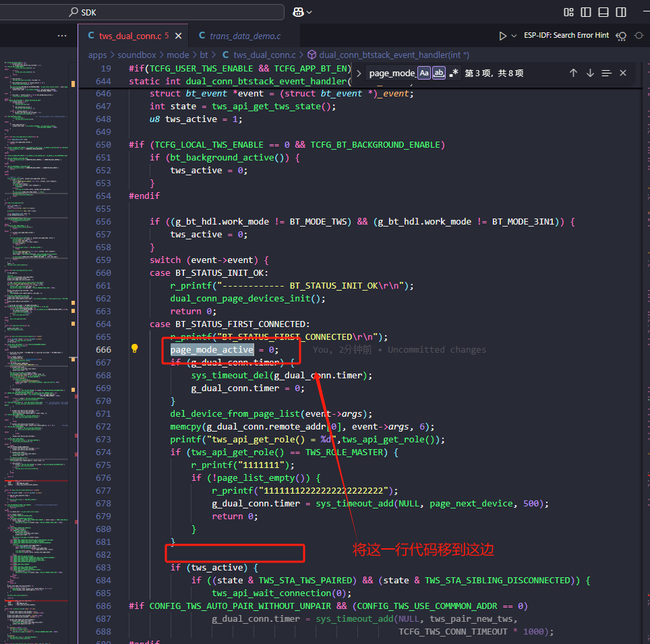Click line number 659 in the gutter
This screenshot has height=644, width=650.
tap(103, 260)
